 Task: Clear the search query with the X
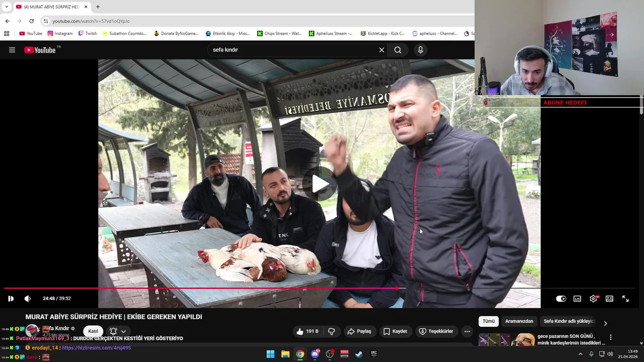381,50
